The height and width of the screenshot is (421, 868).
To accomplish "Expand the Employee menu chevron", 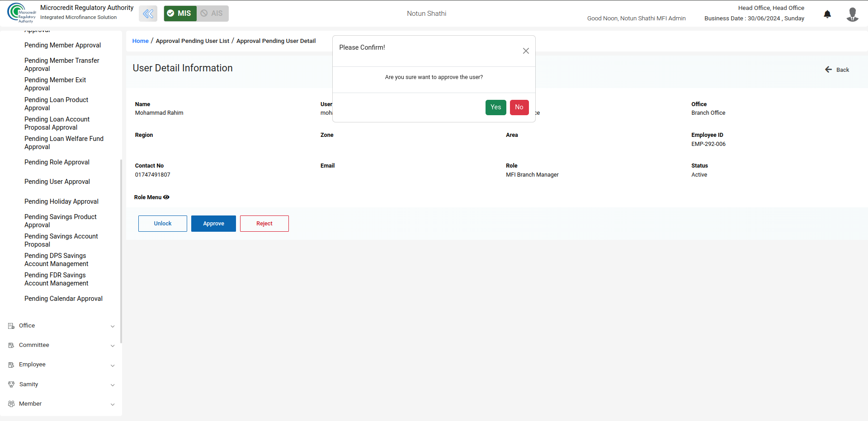I will click(x=113, y=365).
